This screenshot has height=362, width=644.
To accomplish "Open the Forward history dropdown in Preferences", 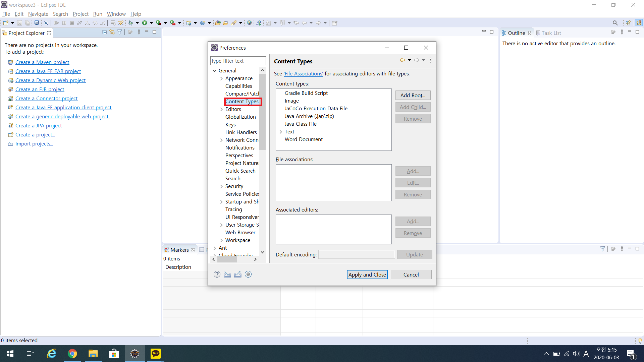I will (423, 60).
